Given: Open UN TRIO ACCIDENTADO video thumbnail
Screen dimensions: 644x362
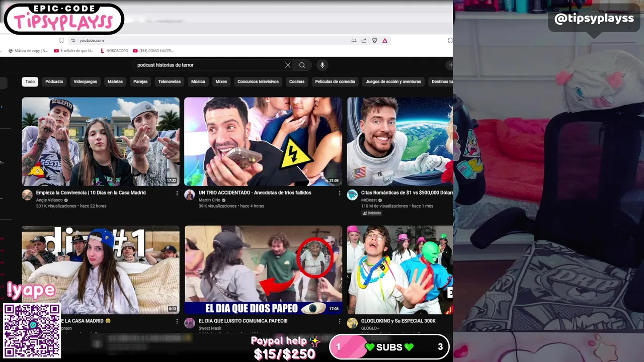Looking at the screenshot, I should pos(263,142).
